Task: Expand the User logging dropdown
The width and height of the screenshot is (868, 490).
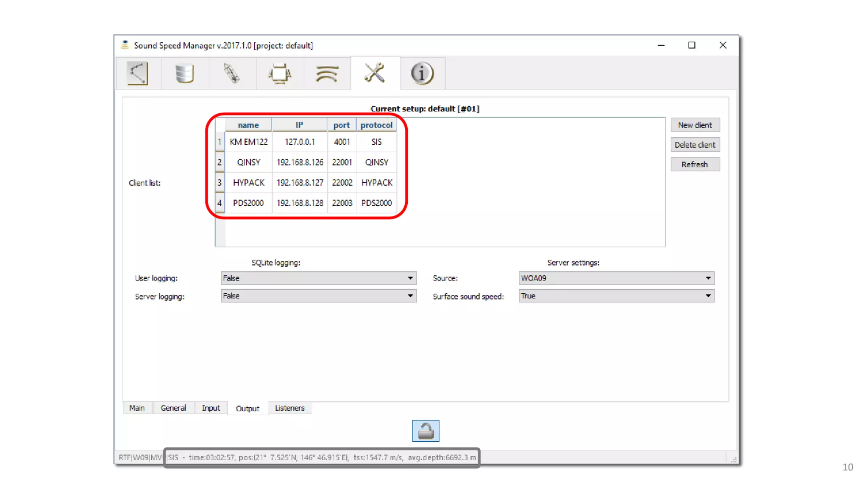Action: (318, 278)
